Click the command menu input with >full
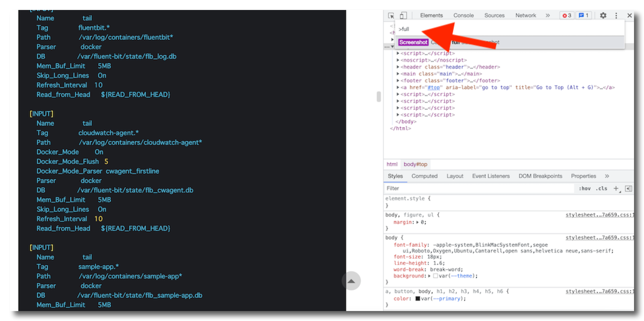644x321 pixels. tap(510, 29)
